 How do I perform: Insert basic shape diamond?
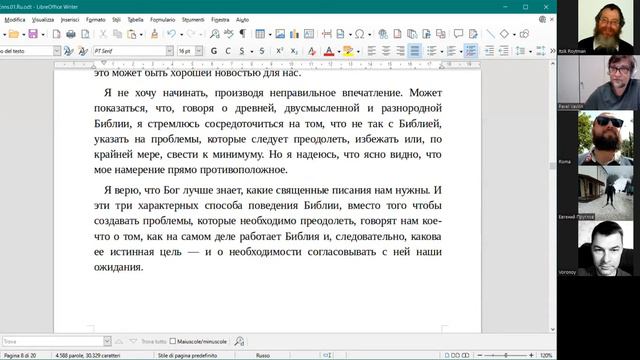click(x=504, y=34)
